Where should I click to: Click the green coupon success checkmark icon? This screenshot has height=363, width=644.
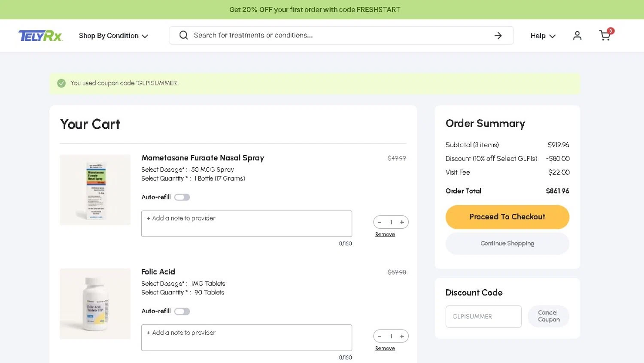pyautogui.click(x=61, y=83)
